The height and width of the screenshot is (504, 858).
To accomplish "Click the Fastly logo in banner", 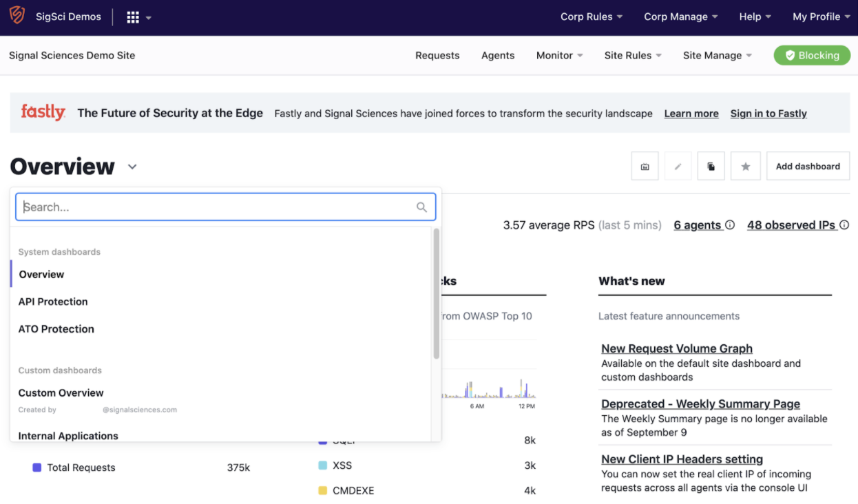I will click(43, 112).
